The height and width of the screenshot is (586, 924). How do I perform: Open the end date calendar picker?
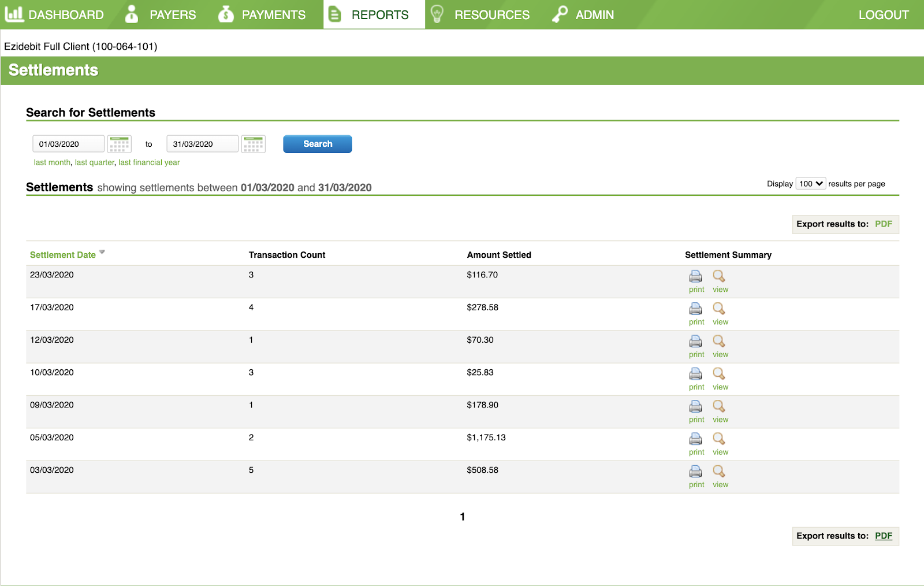(254, 144)
